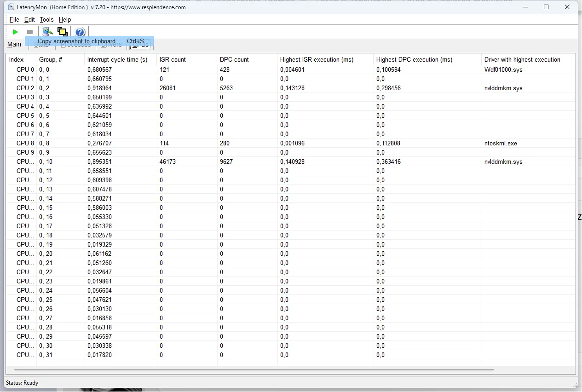
Task: Start monitoring with the green play icon
Action: (15, 32)
